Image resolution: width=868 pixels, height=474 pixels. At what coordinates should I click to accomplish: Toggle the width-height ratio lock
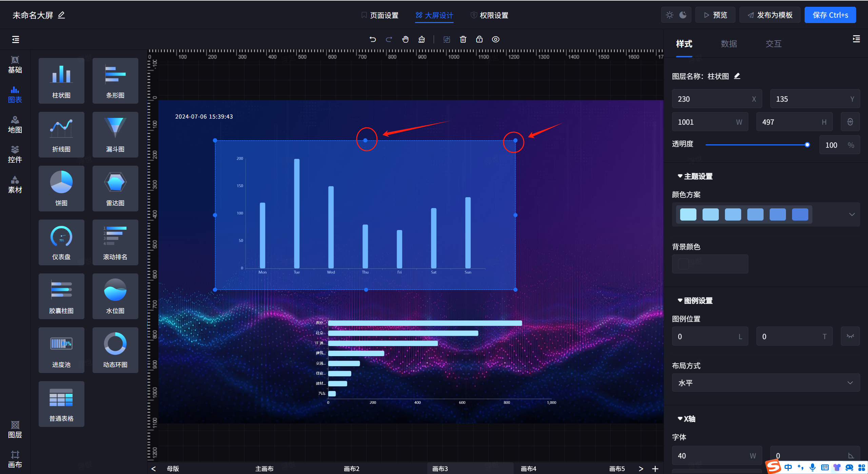click(850, 122)
